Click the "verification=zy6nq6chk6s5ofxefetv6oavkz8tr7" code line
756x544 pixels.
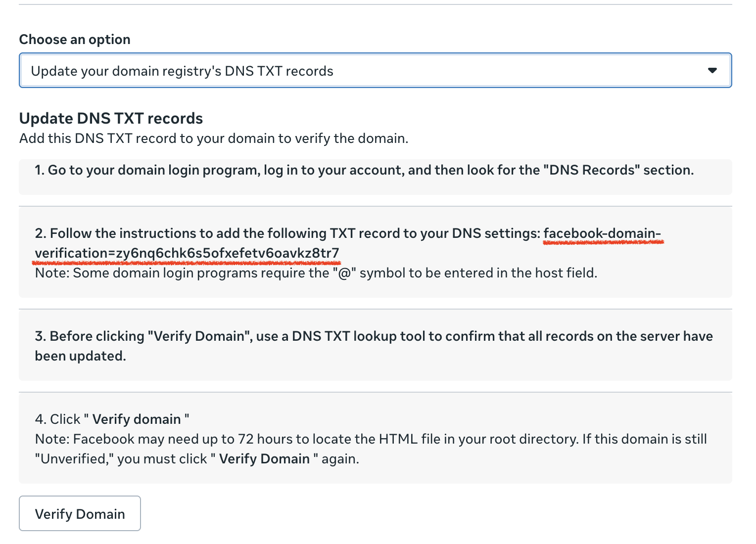[x=187, y=253]
